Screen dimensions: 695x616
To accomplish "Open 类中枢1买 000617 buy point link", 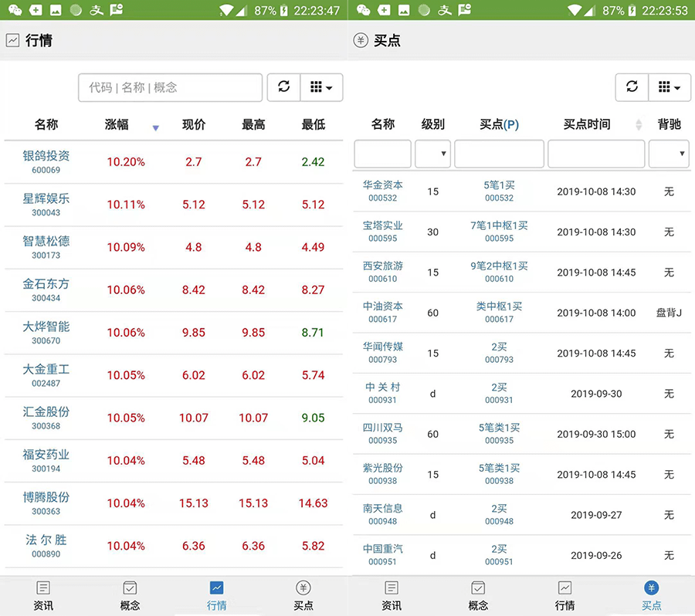I will tap(499, 312).
